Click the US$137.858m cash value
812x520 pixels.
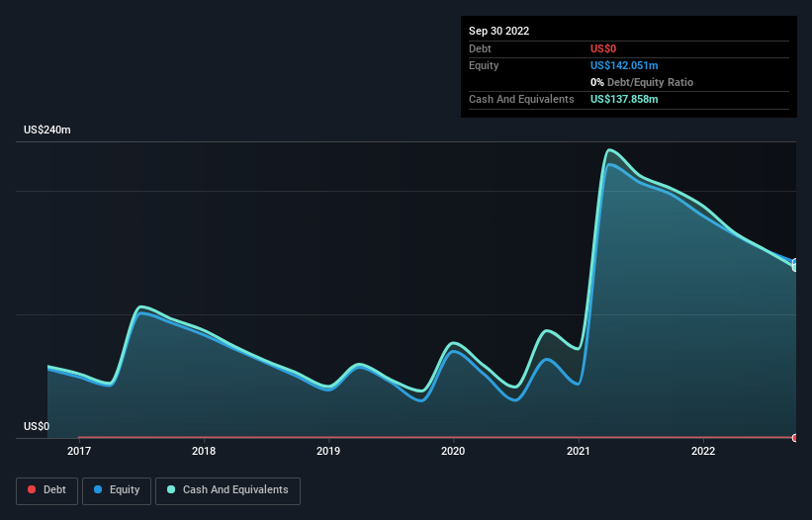[x=624, y=99]
